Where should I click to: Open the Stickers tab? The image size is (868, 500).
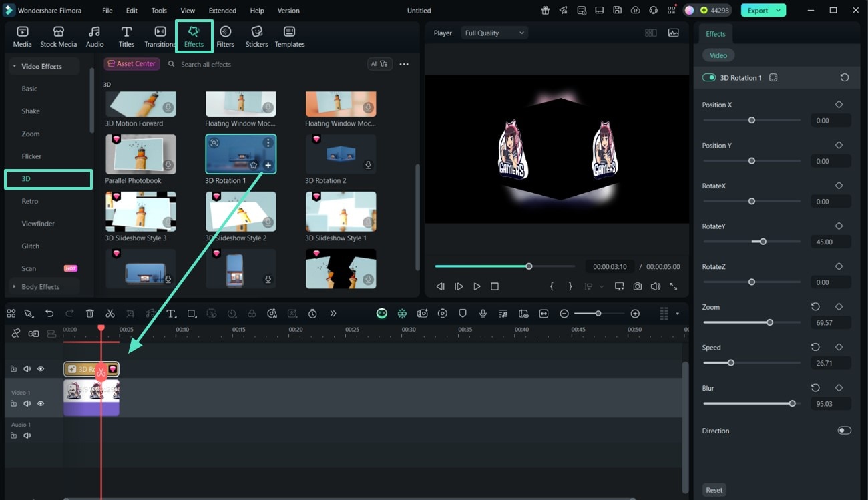coord(256,37)
